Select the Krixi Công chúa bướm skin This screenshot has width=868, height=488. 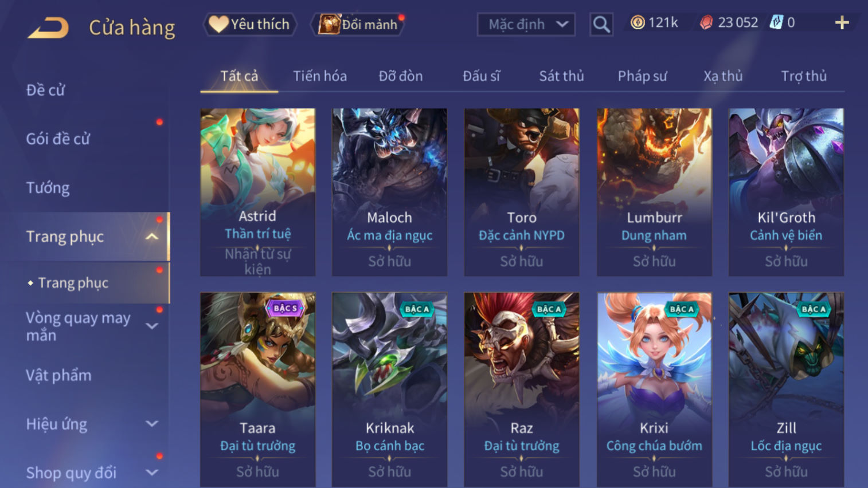click(x=654, y=389)
